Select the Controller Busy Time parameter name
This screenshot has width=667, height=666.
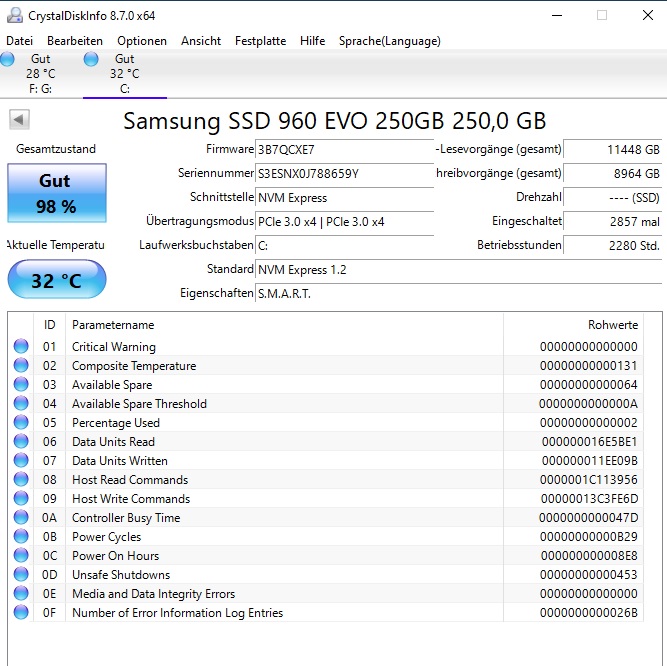126,518
